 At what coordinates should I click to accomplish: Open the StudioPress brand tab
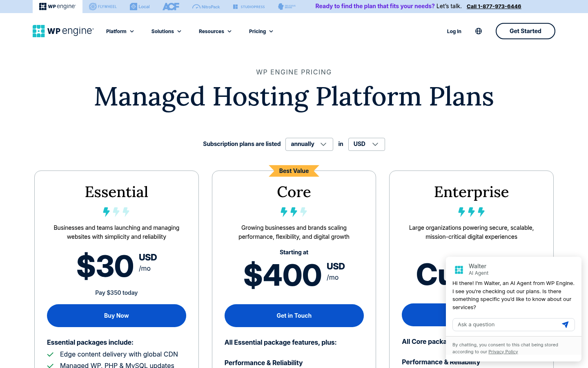click(249, 7)
